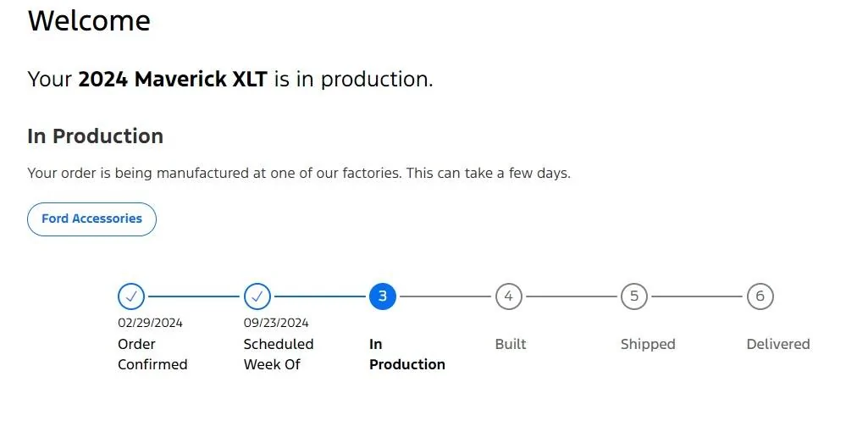Click the Shipped step label
868x421 pixels.
(648, 344)
